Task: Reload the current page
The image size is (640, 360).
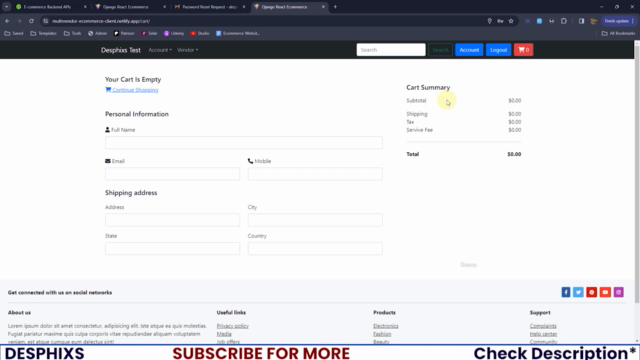Action: tap(31, 21)
